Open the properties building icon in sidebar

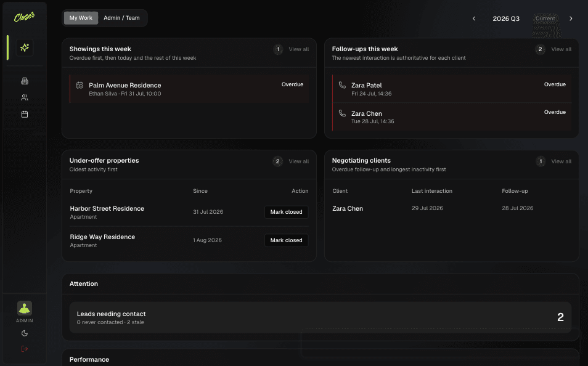[25, 81]
